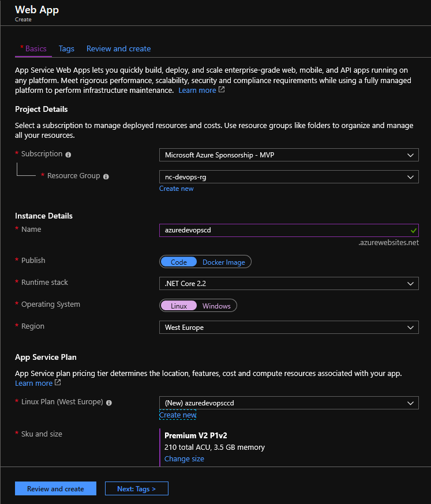
Task: Click the green checkmark in Name field
Action: pos(413,231)
